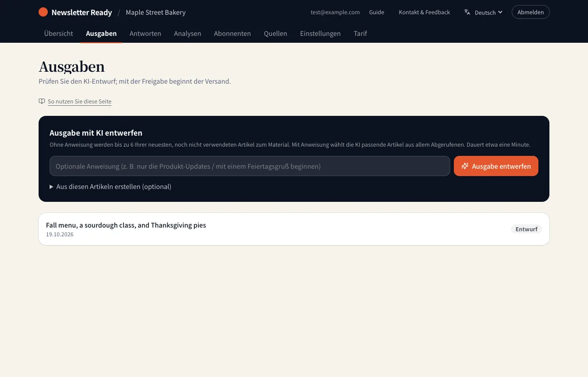The height and width of the screenshot is (377, 588).
Task: Click the orange Newsletter Ready logo circle
Action: pyautogui.click(x=43, y=12)
